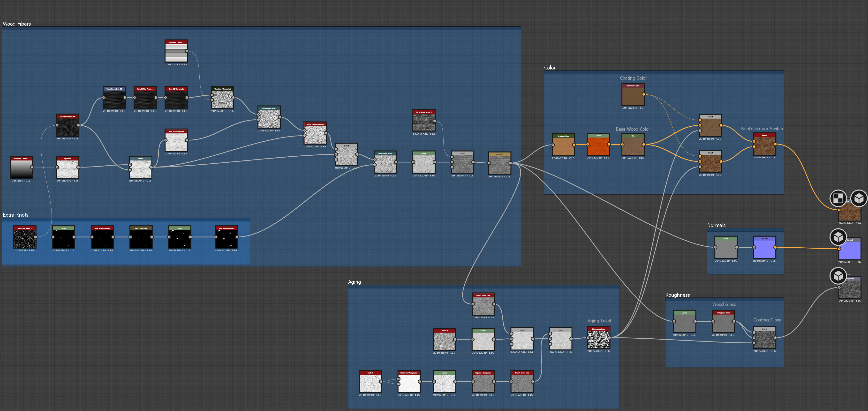The image size is (868, 411).
Task: Select the Gaussian Spots 1 node
Action: [25, 237]
